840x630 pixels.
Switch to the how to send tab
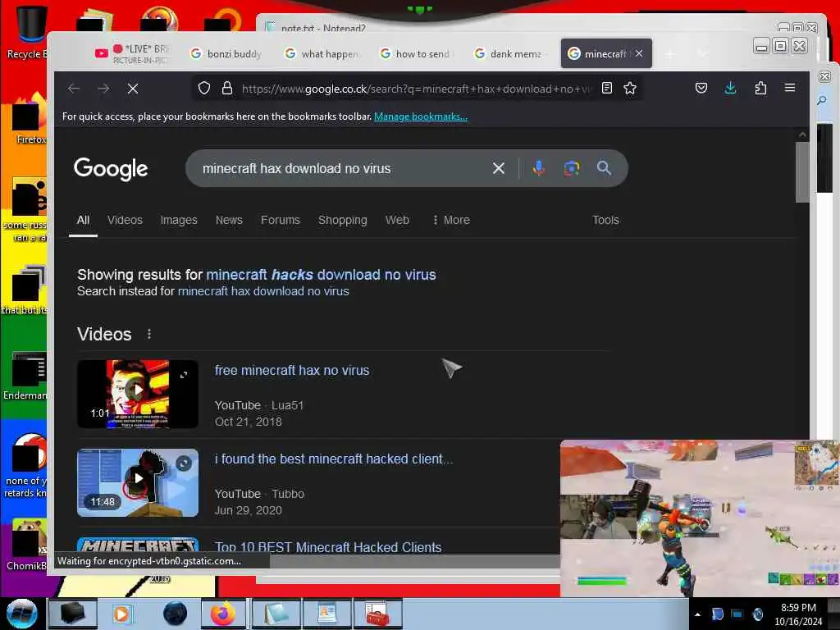pos(416,53)
